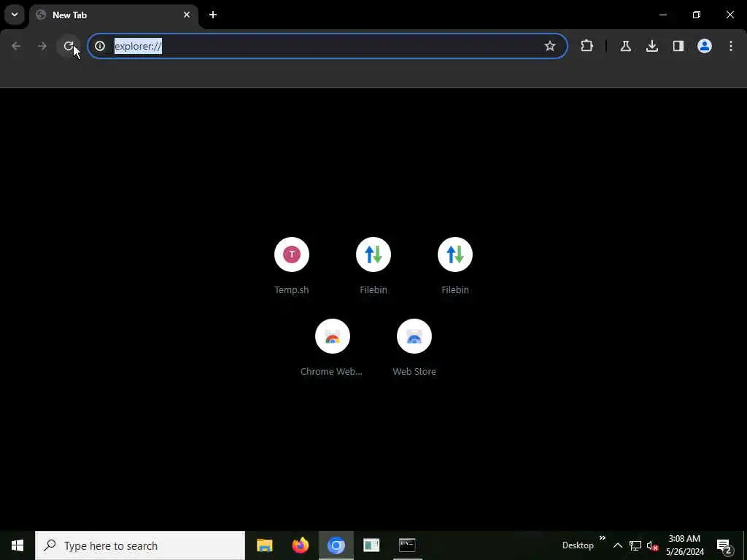Go back using the back arrow

(16, 46)
